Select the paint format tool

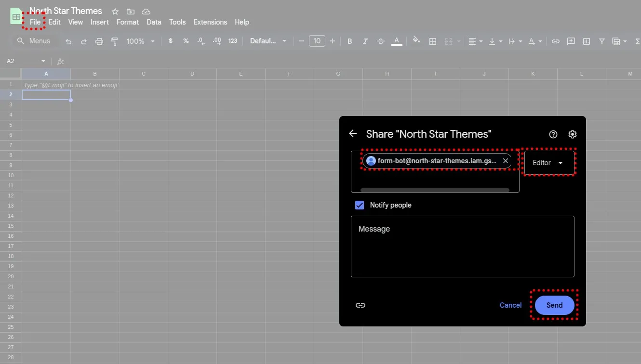(x=114, y=41)
